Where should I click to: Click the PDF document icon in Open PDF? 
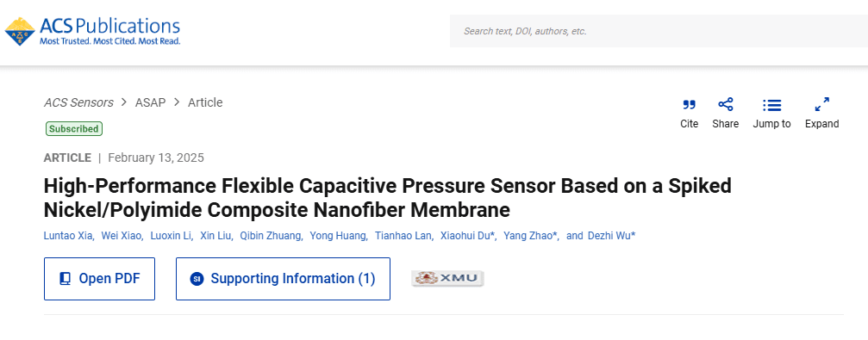[x=66, y=279]
